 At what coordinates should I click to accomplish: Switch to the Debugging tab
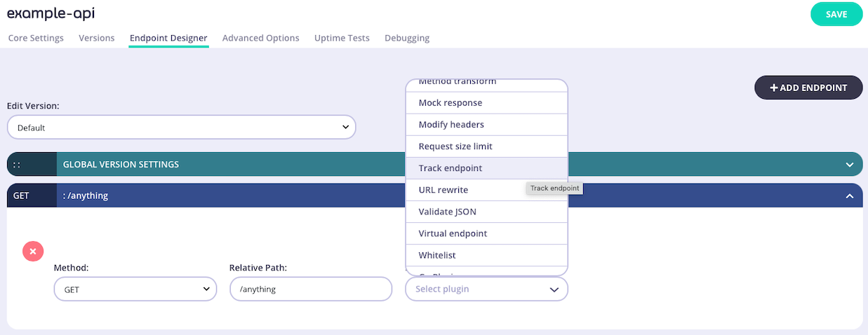(407, 38)
